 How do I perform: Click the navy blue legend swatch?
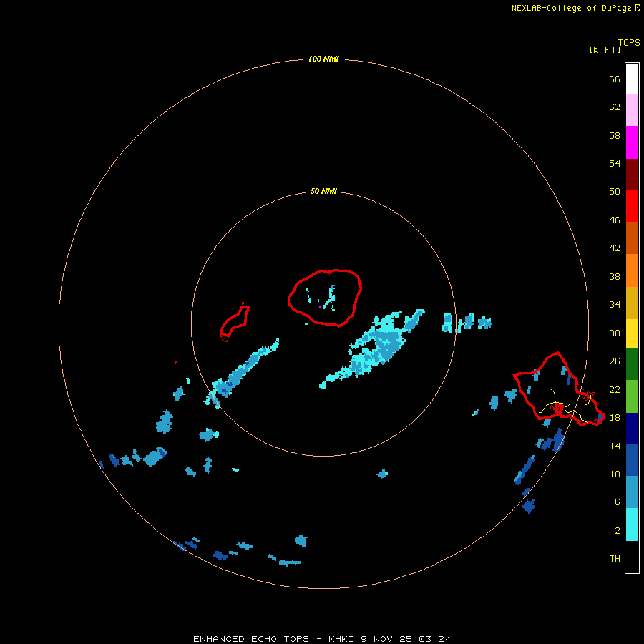pyautogui.click(x=632, y=429)
